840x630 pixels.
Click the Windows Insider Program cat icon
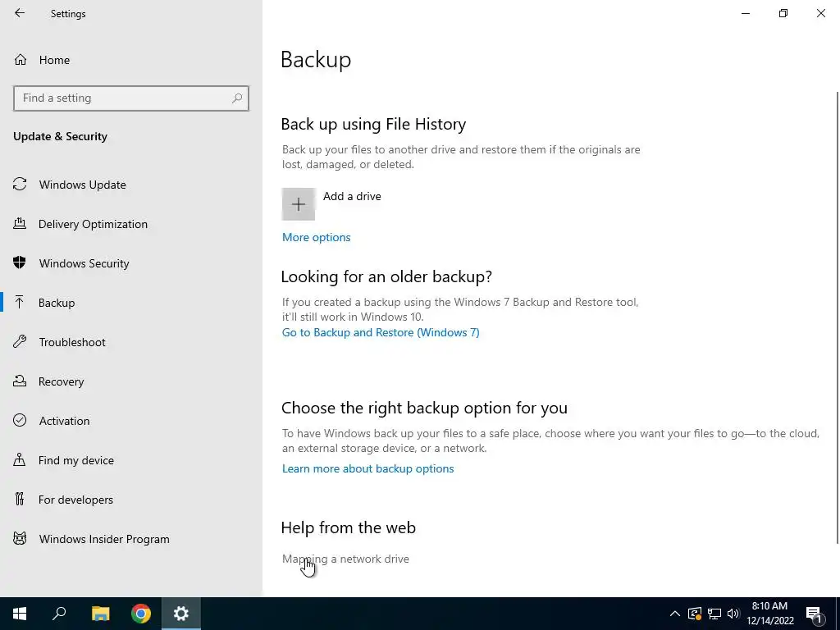[x=20, y=538]
